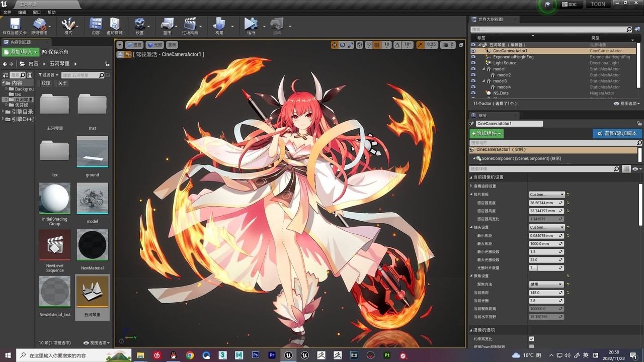
Task: Open Photoshop from the Windows taskbar
Action: (256, 355)
